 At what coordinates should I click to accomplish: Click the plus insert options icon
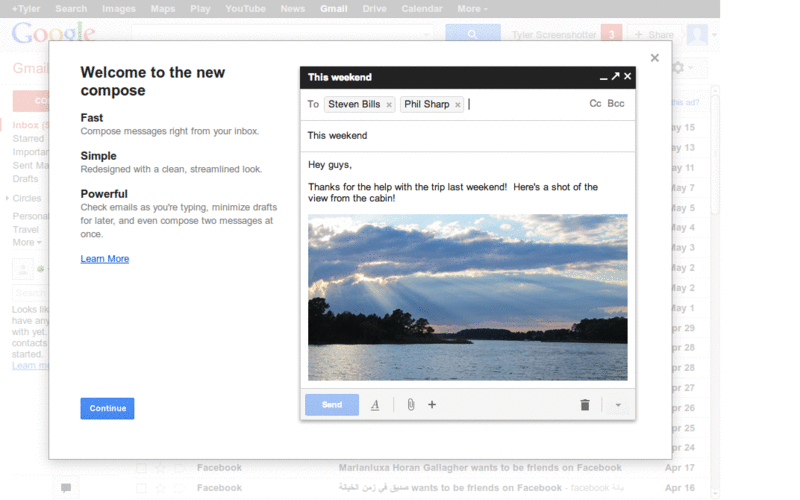(x=432, y=405)
